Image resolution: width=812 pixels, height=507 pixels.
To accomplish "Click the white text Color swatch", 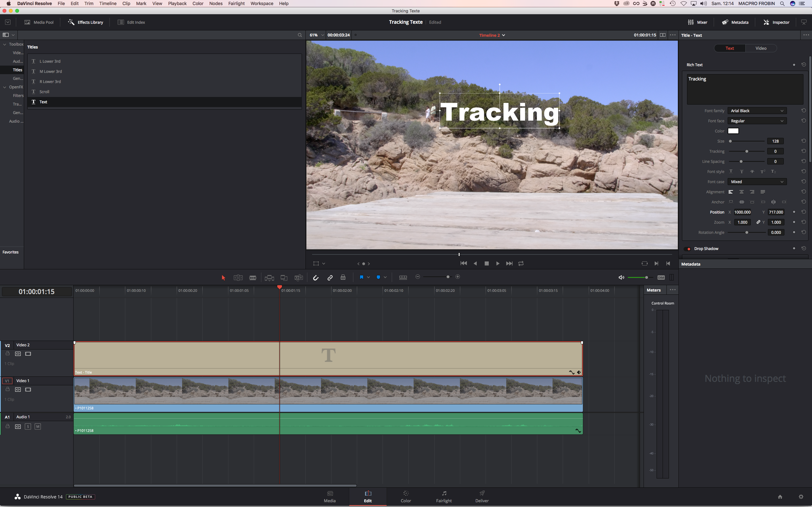I will pos(733,131).
